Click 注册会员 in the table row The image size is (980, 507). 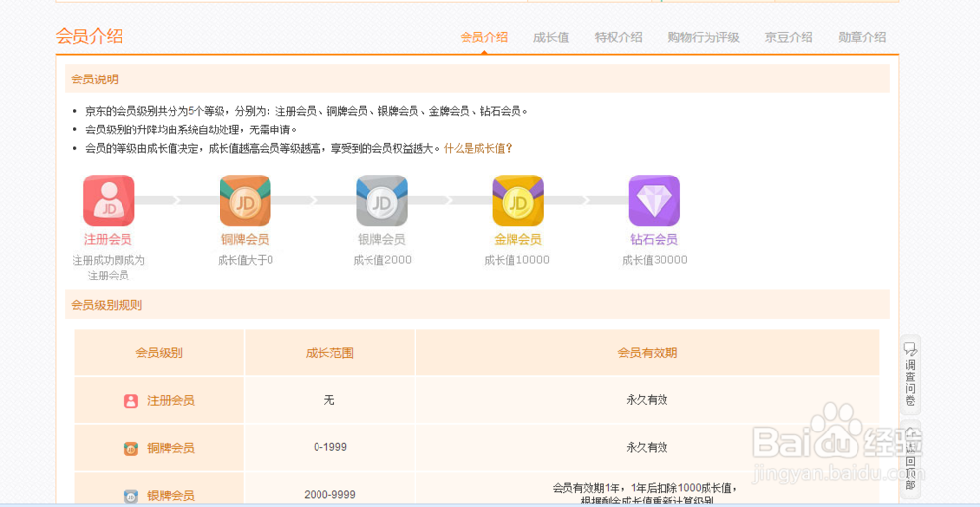(x=171, y=401)
